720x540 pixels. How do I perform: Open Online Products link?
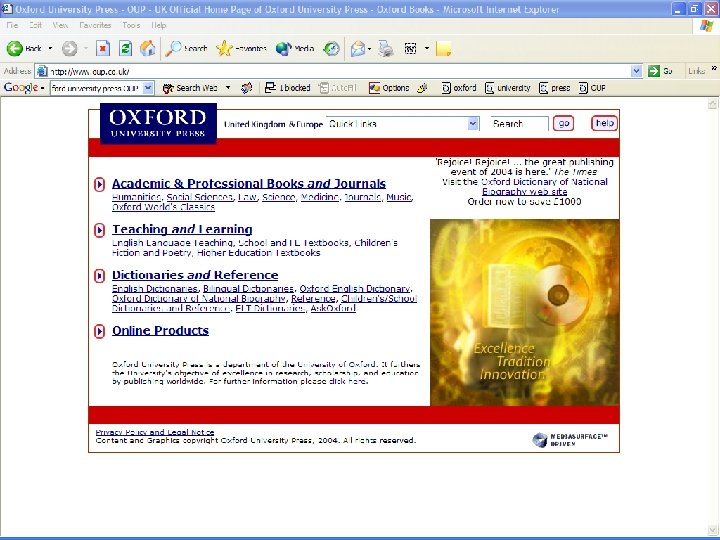160,331
